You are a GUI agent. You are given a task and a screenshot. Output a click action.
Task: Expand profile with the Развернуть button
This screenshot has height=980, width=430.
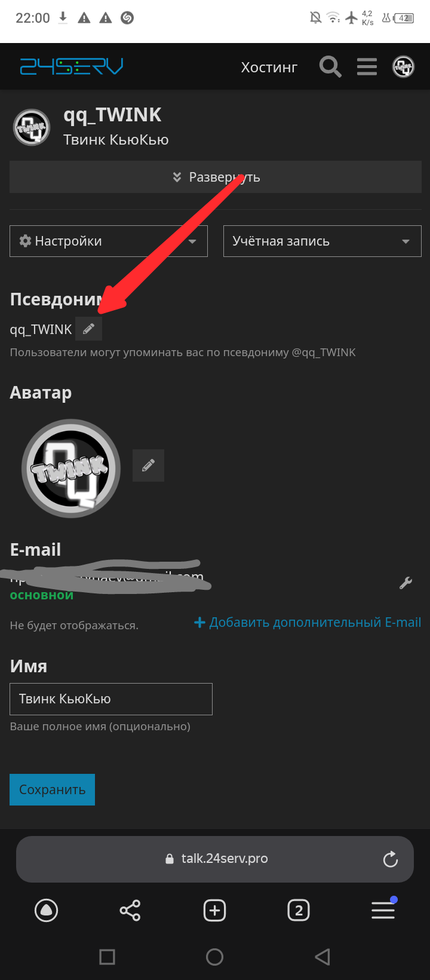(x=216, y=177)
